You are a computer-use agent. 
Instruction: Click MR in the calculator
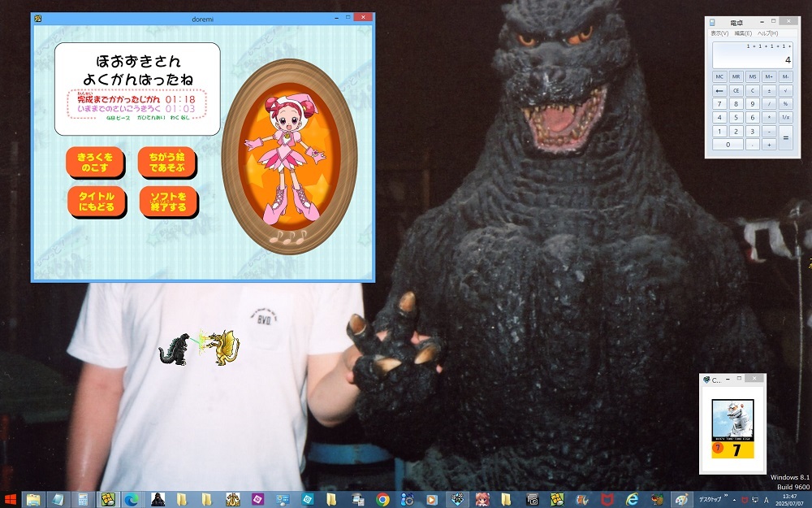pos(736,76)
